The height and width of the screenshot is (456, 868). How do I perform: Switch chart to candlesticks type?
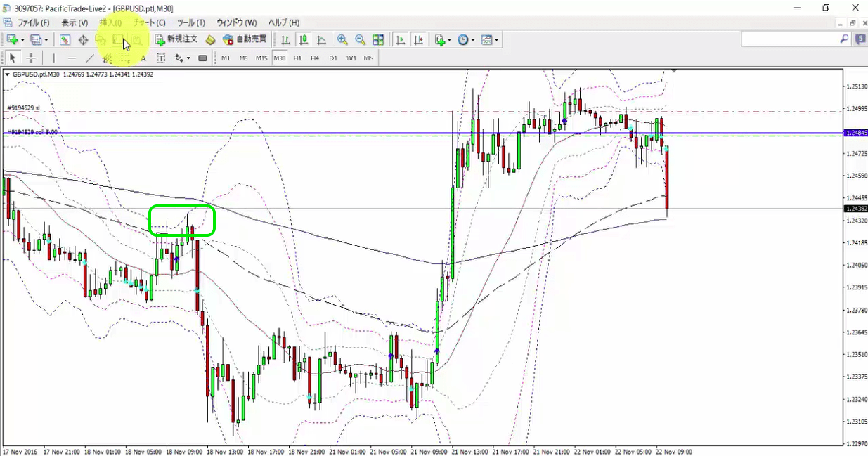point(304,40)
